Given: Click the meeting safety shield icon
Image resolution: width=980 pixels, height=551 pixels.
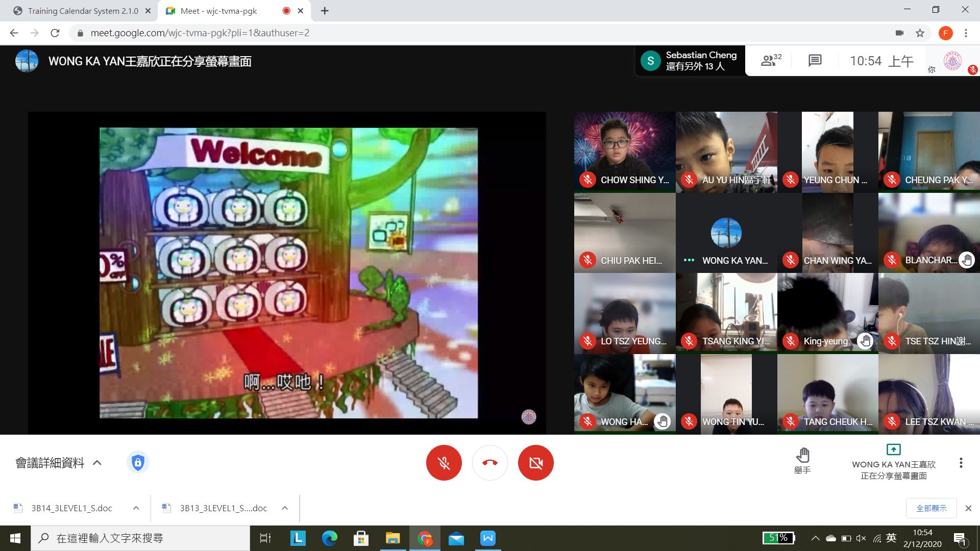Looking at the screenshot, I should [x=138, y=462].
